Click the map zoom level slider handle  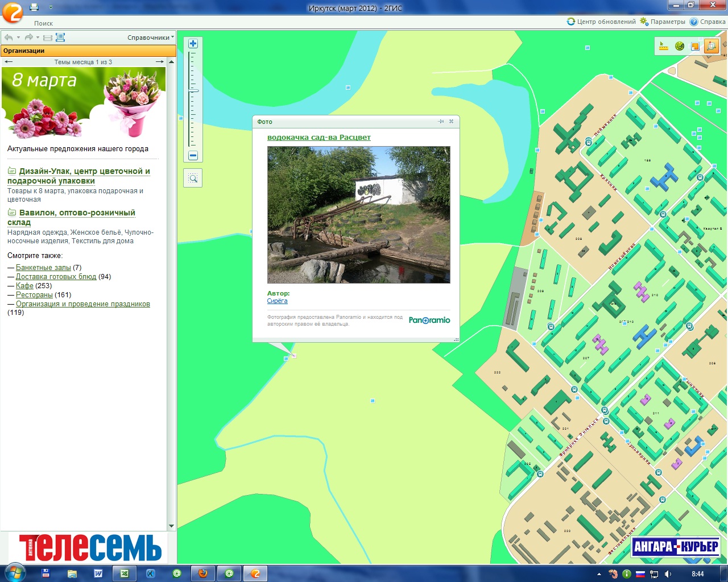pyautogui.click(x=193, y=90)
